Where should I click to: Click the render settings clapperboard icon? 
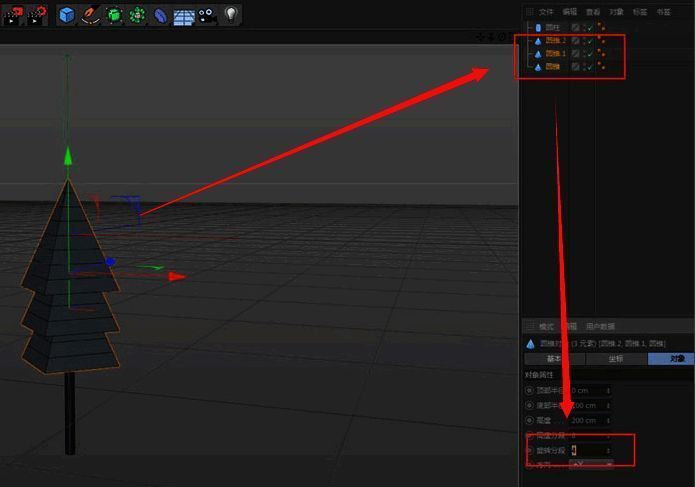point(35,14)
